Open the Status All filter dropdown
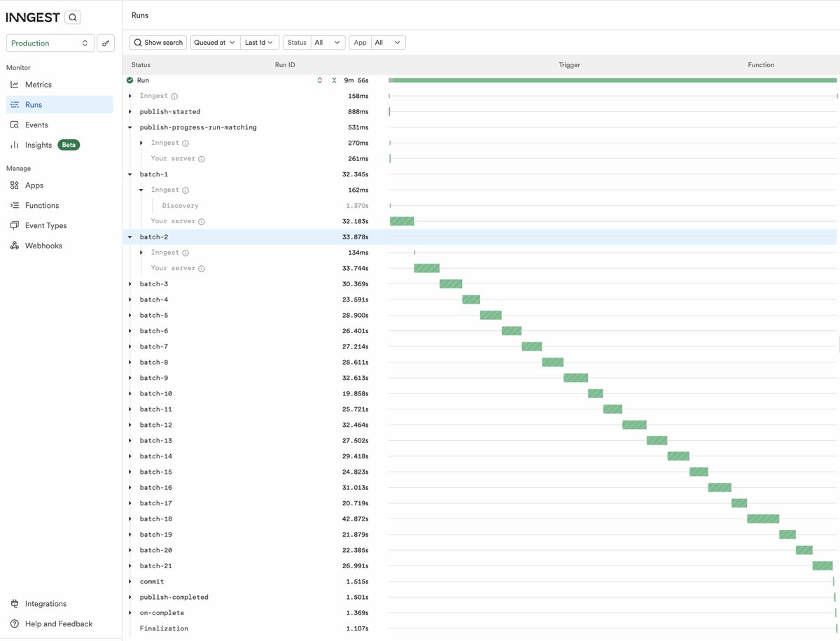The image size is (840, 641). (328, 43)
